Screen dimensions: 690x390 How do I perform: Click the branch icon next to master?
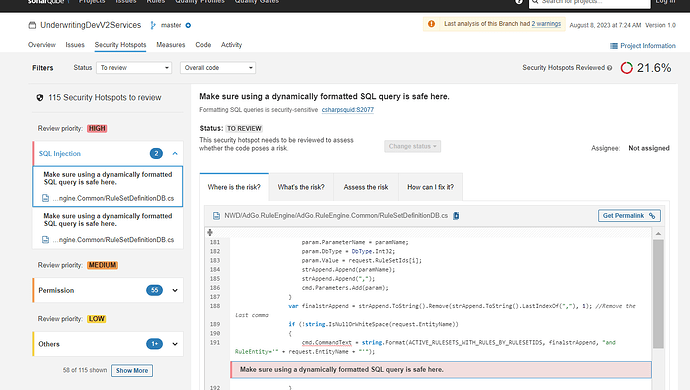pos(153,25)
